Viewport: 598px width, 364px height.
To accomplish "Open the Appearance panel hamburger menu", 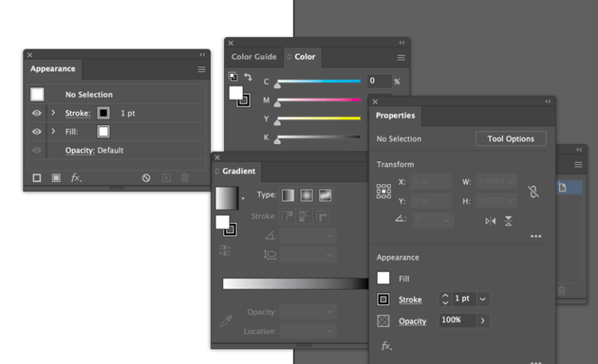I will click(202, 69).
